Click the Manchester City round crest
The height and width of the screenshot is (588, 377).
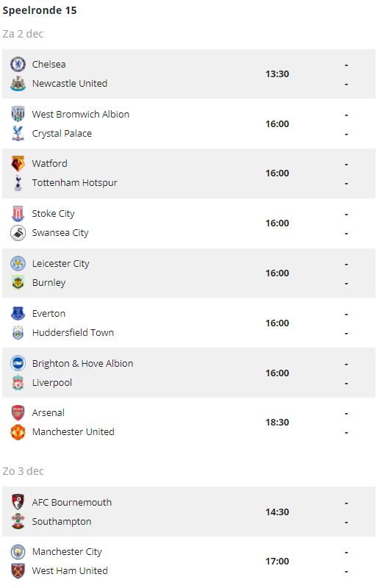tap(18, 552)
